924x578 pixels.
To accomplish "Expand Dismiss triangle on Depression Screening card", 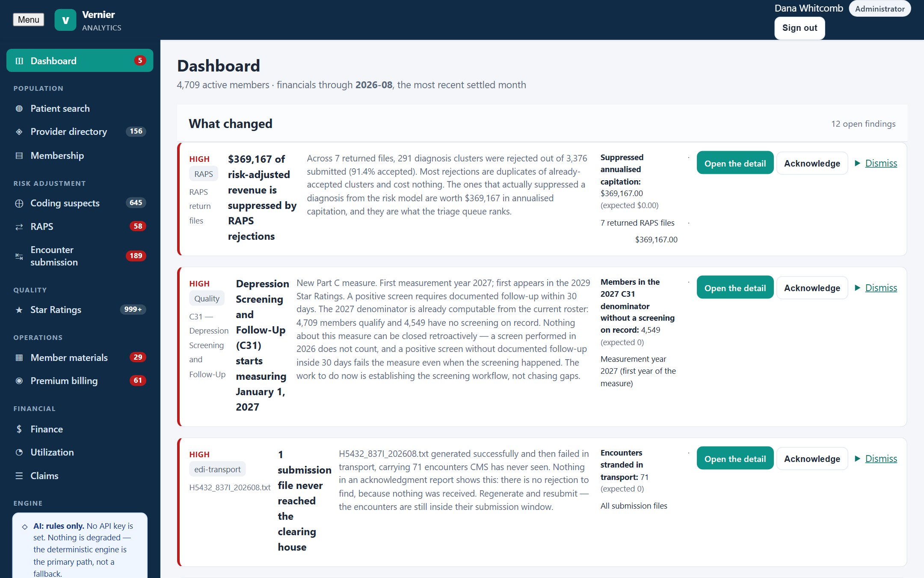I will [x=857, y=288].
